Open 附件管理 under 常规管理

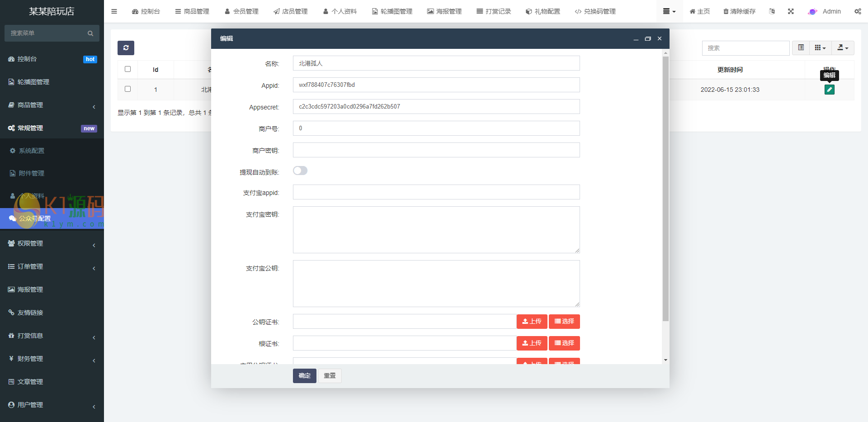(52, 173)
